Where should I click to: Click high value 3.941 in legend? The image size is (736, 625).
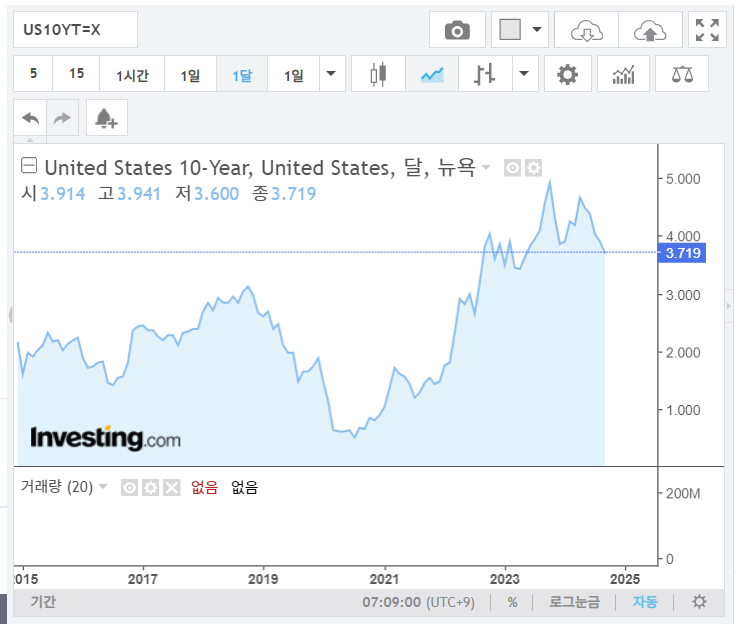pos(139,193)
